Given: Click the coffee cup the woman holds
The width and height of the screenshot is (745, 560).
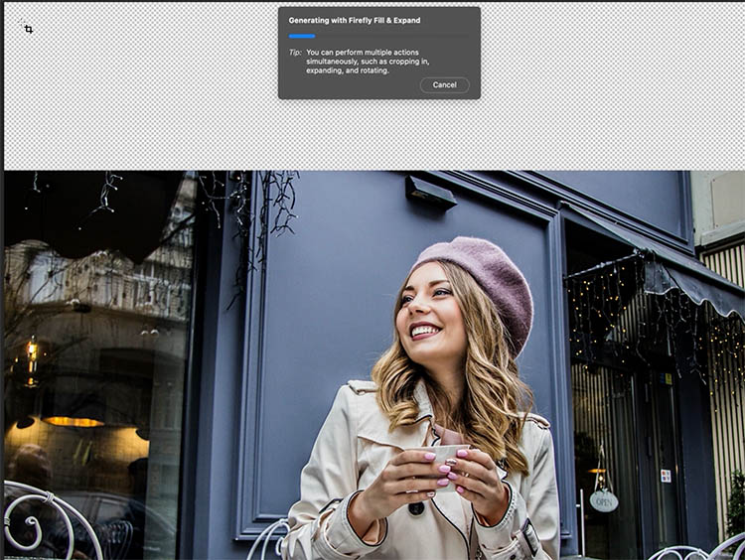Looking at the screenshot, I should (446, 464).
